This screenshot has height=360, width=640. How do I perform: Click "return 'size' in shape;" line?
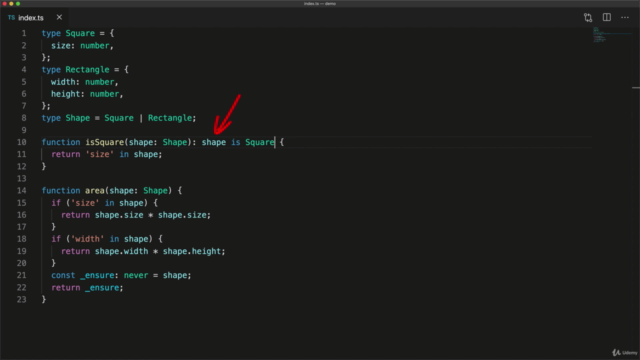[x=107, y=154]
